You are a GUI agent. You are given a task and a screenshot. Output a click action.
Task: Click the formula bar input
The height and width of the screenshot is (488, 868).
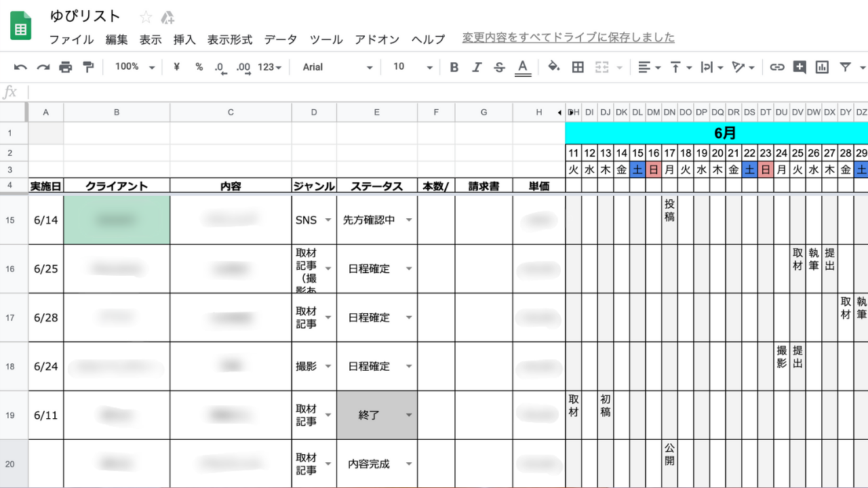tap(448, 92)
